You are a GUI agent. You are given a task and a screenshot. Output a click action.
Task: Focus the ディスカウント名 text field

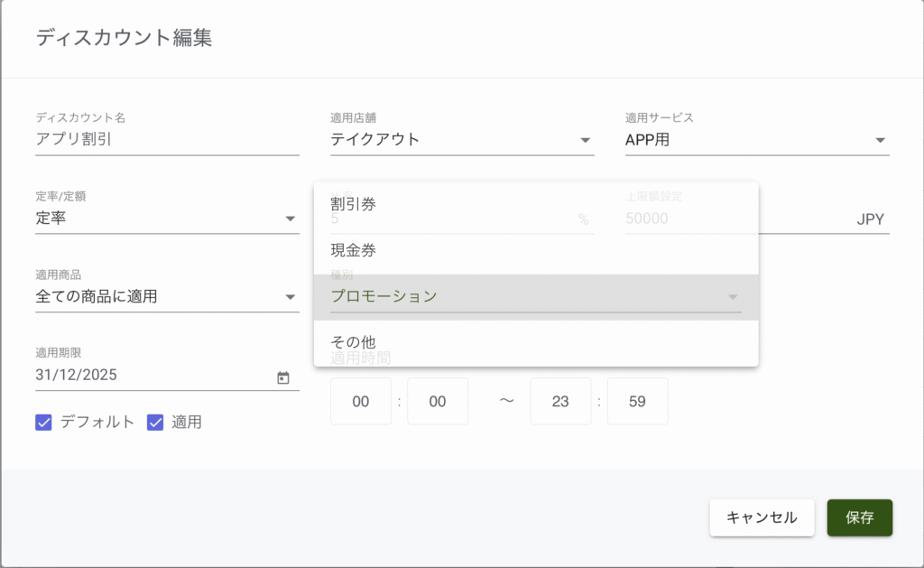click(x=167, y=140)
